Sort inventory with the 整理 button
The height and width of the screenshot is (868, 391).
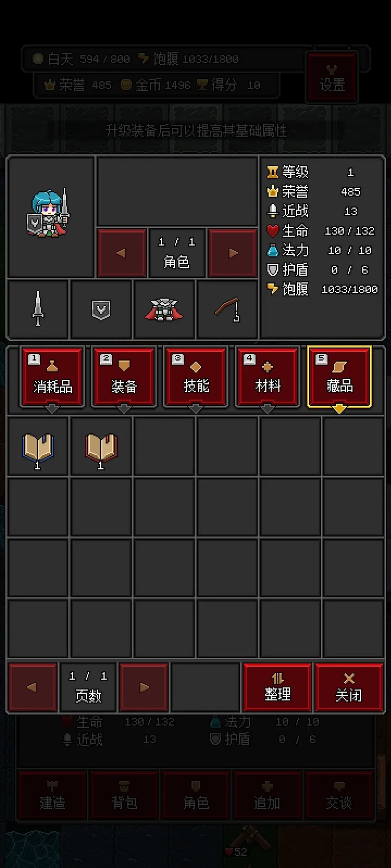click(277, 687)
